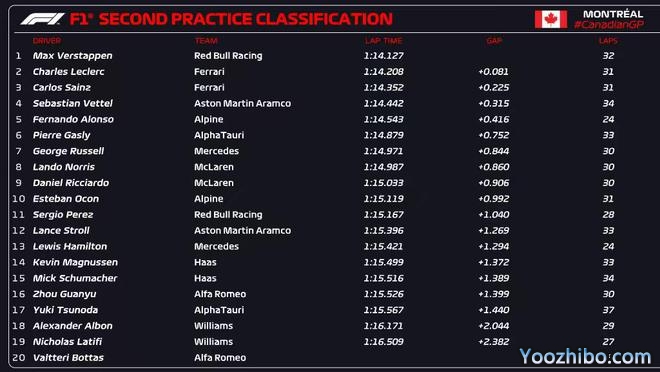Click the F1 logo in header
The image size is (660, 372).
43,19
